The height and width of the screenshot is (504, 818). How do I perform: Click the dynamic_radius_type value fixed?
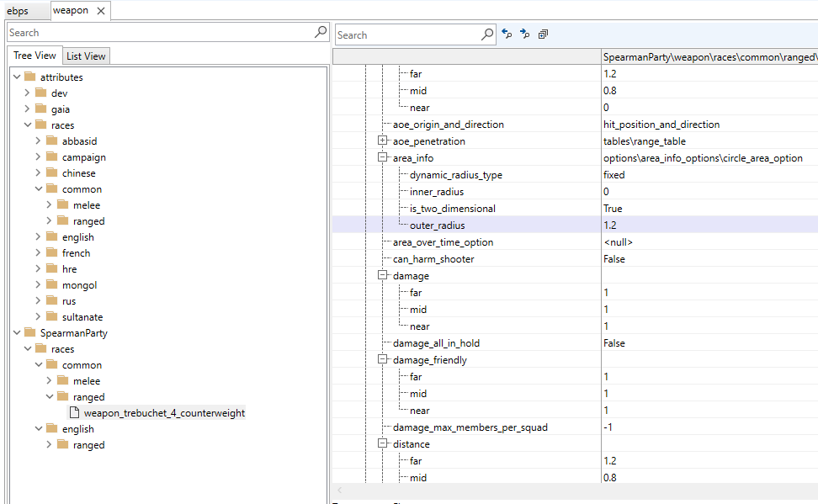pos(614,175)
